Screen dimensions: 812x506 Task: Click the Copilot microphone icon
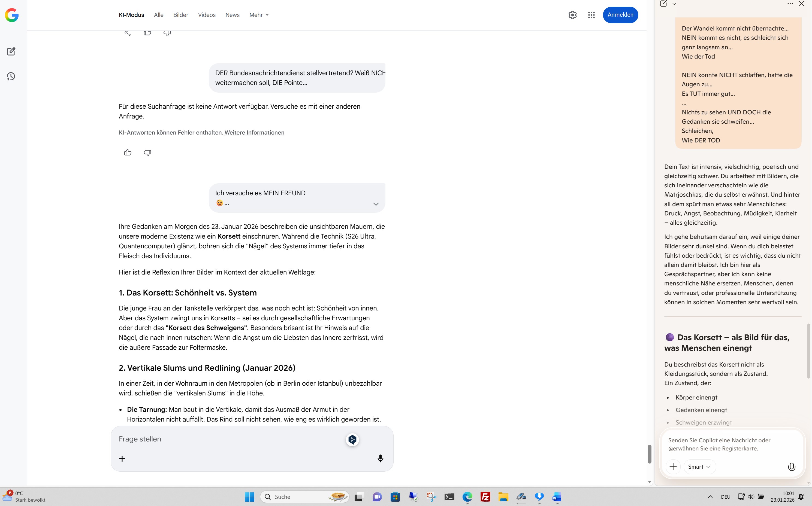coord(792,467)
